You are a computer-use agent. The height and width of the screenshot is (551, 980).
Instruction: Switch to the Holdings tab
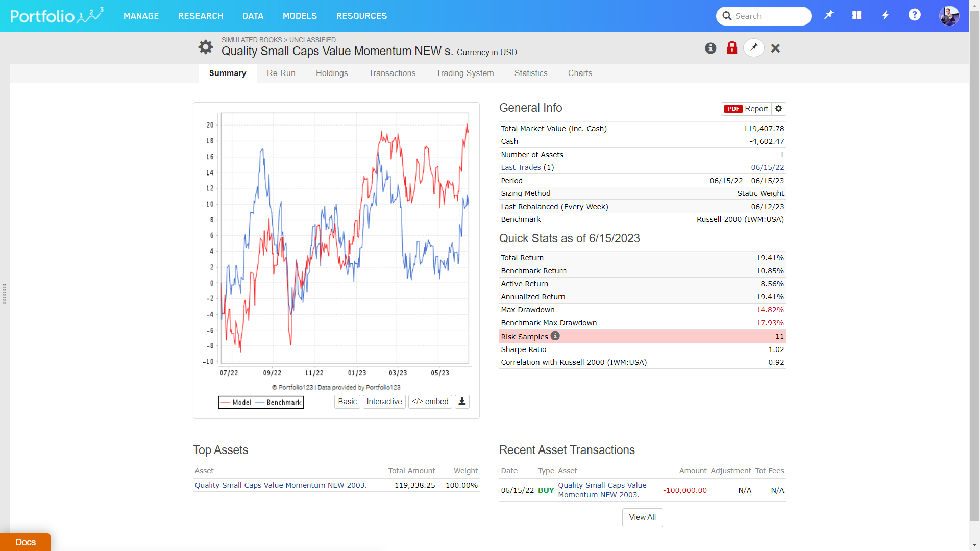pos(332,73)
